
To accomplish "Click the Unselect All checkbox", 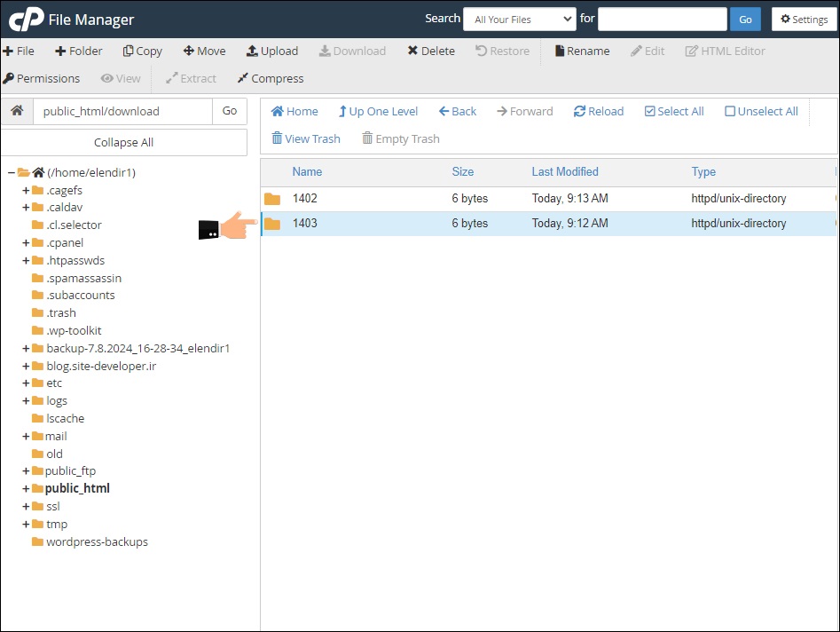I will point(730,112).
